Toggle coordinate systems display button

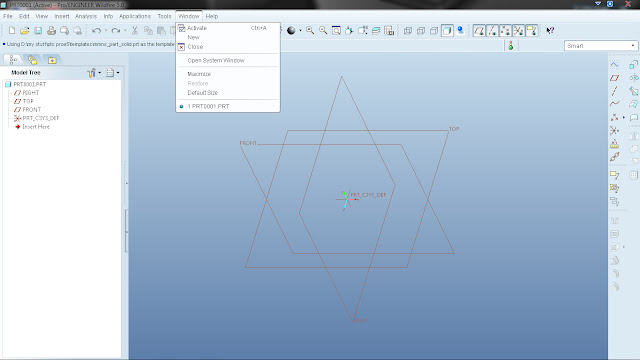518,31
